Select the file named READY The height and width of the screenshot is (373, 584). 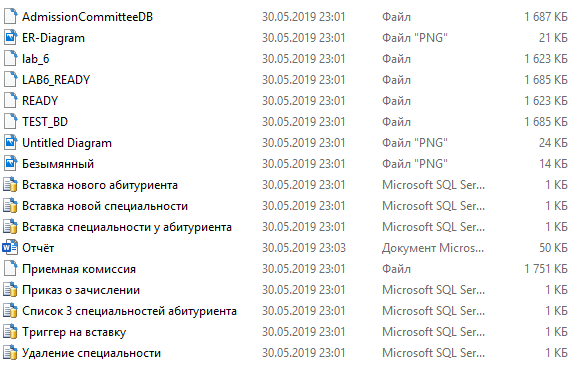coord(40,101)
